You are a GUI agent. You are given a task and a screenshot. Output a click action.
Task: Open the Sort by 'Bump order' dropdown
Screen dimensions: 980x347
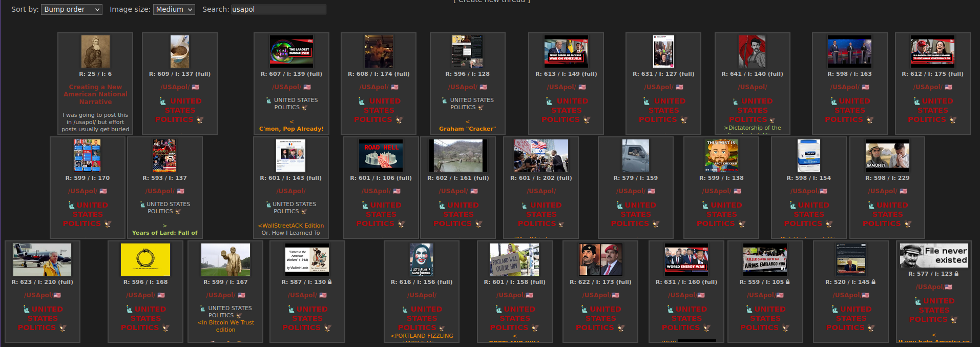click(x=72, y=9)
